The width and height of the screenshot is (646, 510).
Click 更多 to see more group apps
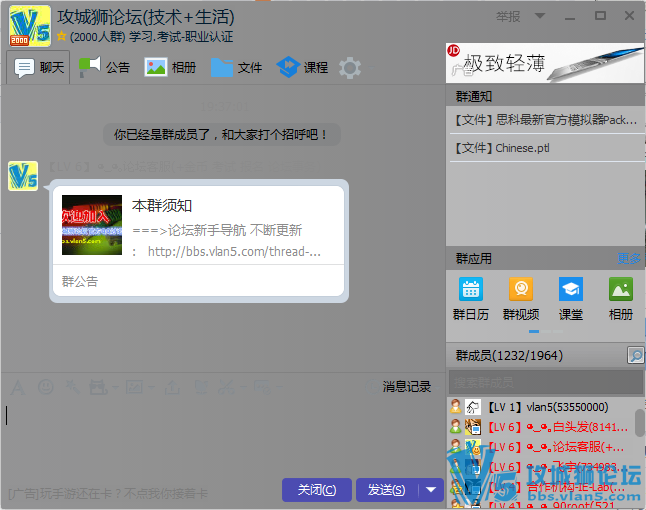pyautogui.click(x=629, y=258)
